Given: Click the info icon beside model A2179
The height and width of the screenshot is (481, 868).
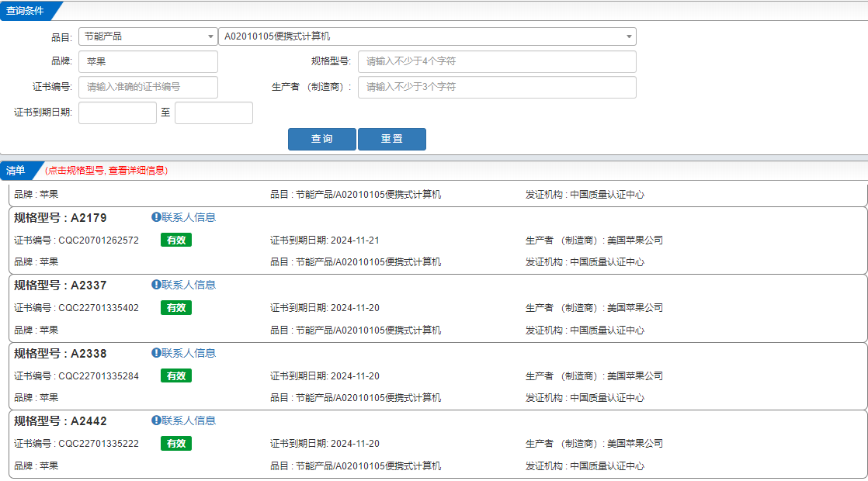Looking at the screenshot, I should [x=156, y=217].
